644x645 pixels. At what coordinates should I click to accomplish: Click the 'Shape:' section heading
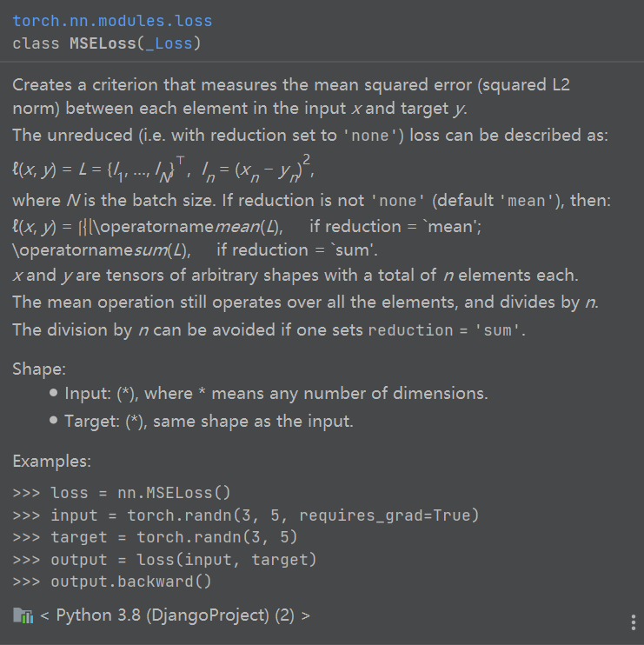pos(38,369)
